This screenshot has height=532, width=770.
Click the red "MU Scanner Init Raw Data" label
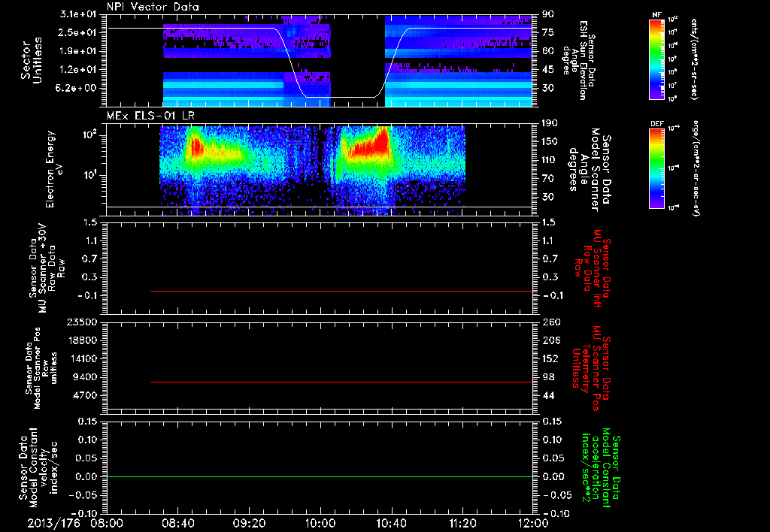pyautogui.click(x=593, y=268)
